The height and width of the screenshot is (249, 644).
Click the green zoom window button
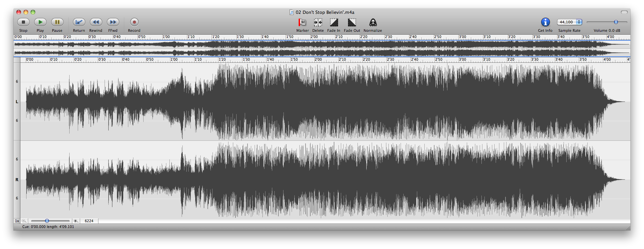[x=33, y=12]
